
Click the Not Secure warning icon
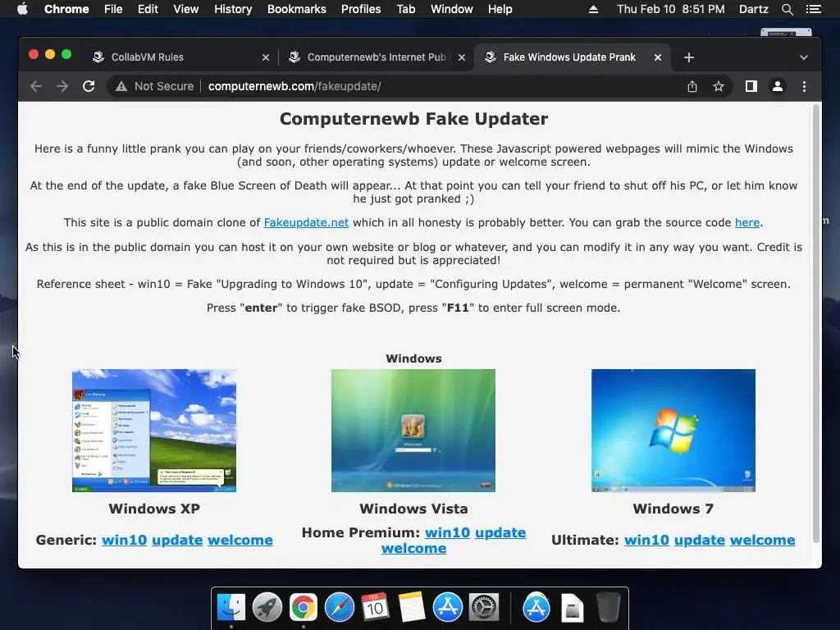coord(121,86)
